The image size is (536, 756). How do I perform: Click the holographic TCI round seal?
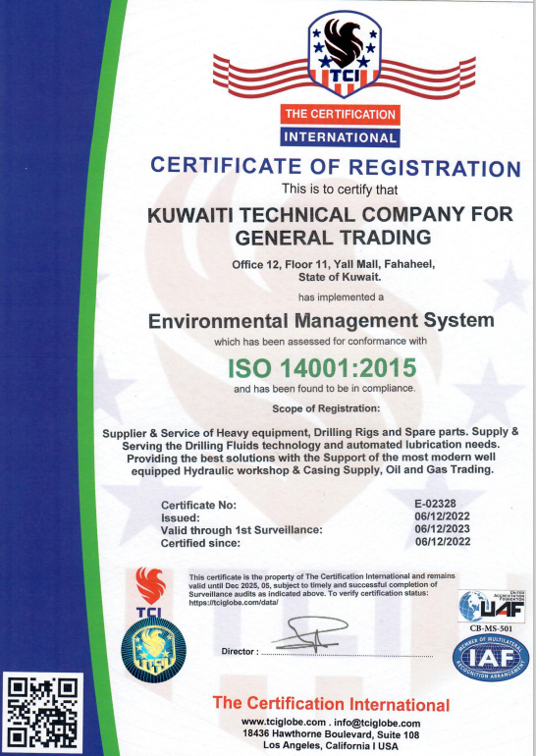(153, 649)
